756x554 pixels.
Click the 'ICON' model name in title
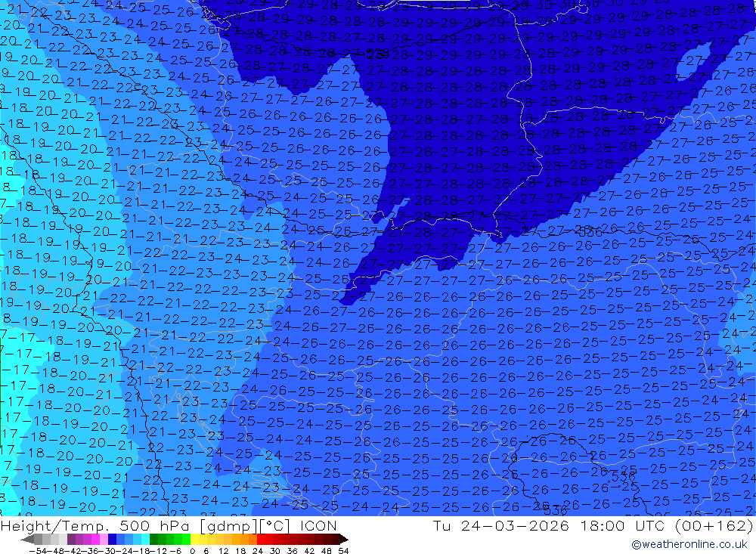pyautogui.click(x=318, y=525)
